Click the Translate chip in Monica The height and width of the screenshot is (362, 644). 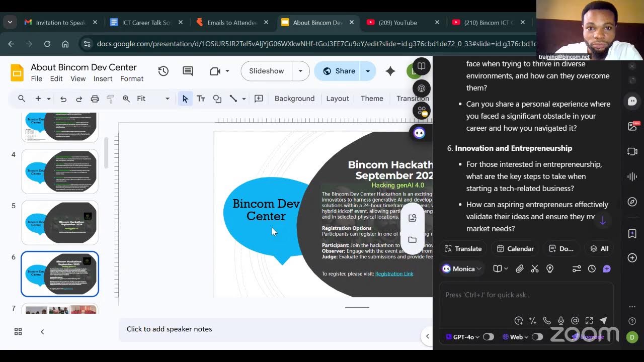463,249
